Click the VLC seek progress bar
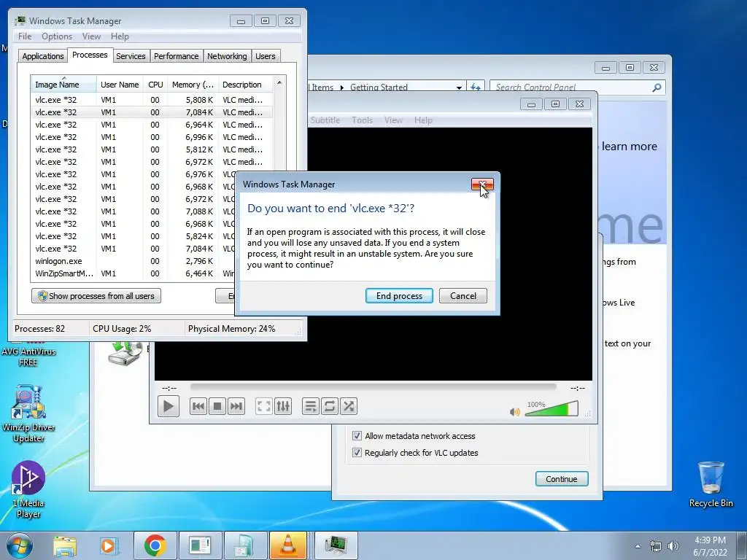This screenshot has width=747, height=560. 373,387
